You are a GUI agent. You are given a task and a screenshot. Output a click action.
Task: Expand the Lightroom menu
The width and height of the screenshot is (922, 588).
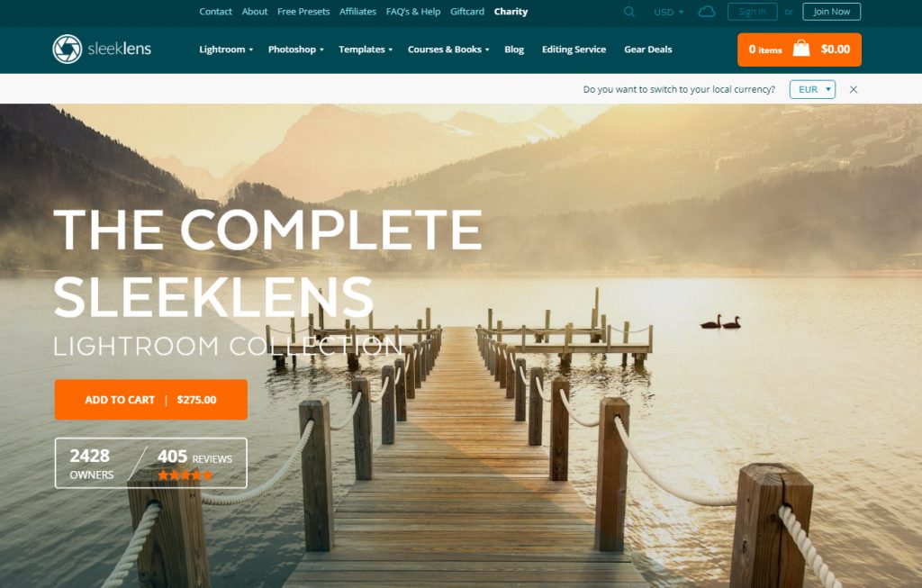(x=226, y=50)
